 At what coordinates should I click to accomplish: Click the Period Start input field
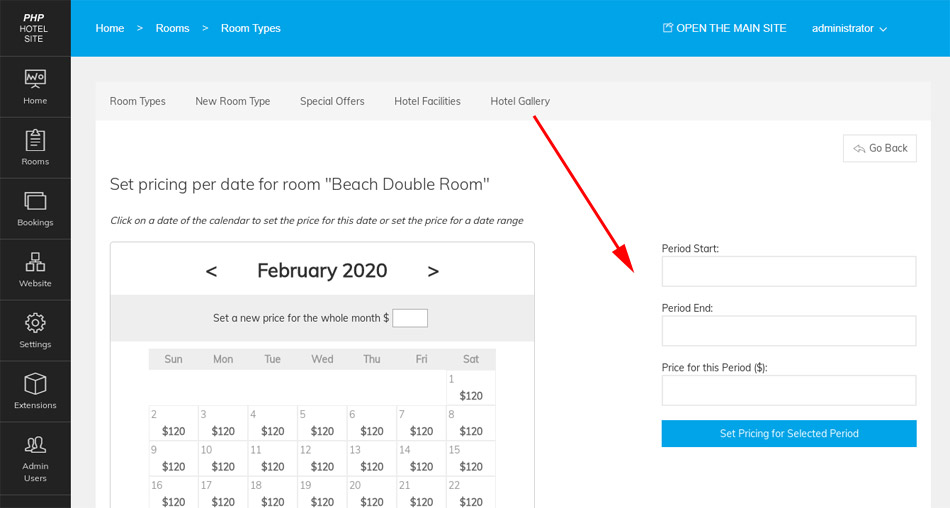coord(788,271)
